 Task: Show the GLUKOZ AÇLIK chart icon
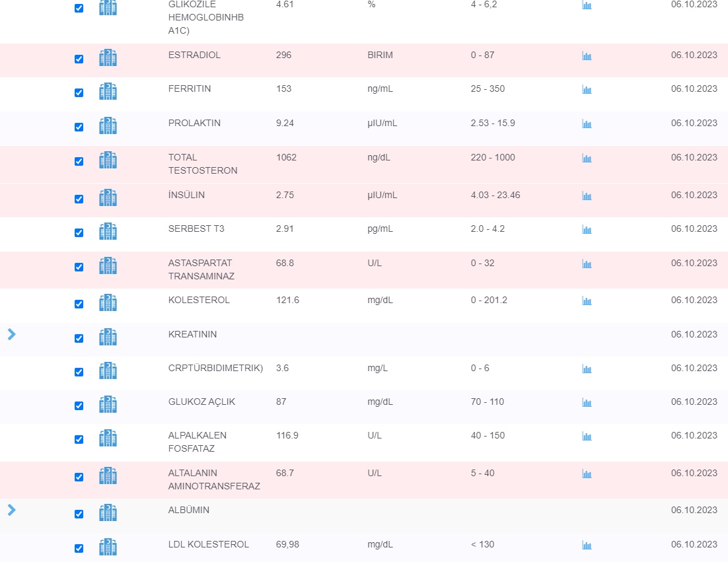coord(587,403)
